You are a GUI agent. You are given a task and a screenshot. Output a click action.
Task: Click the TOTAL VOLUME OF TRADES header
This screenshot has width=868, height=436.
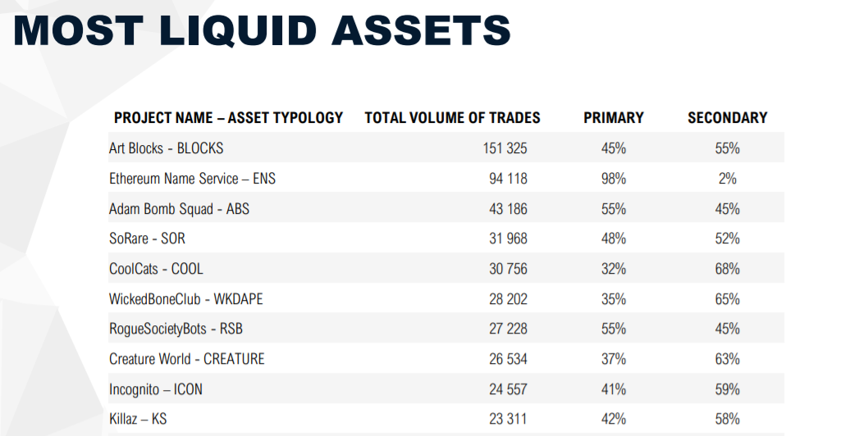[452, 118]
